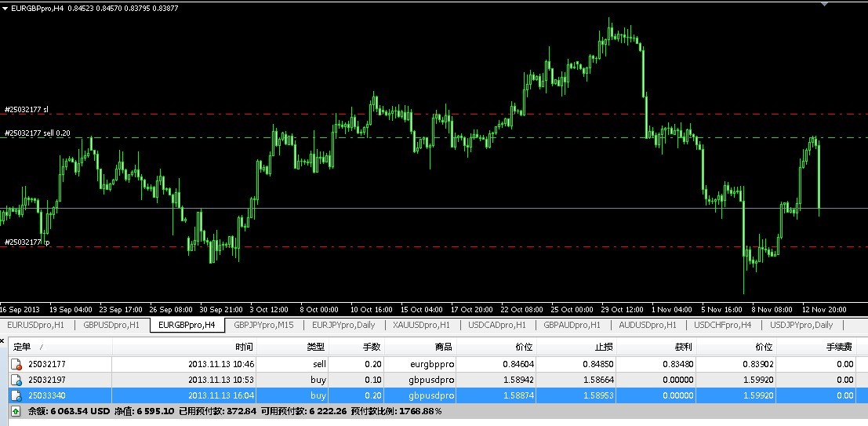
Task: Click the open price 1.58874
Action: pyautogui.click(x=519, y=395)
